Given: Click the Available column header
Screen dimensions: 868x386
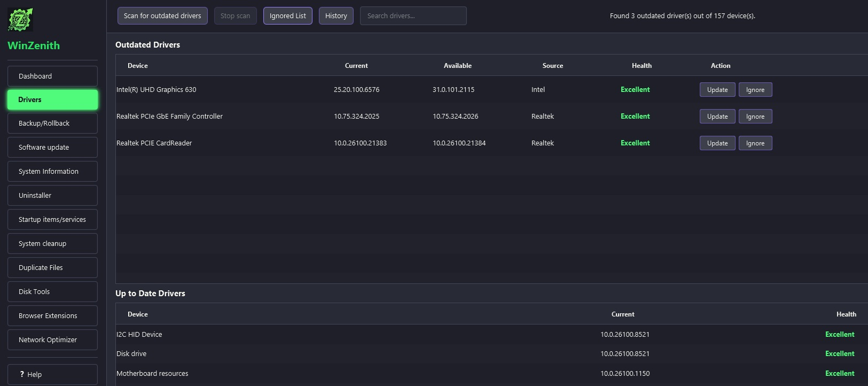Looking at the screenshot, I should tap(458, 65).
